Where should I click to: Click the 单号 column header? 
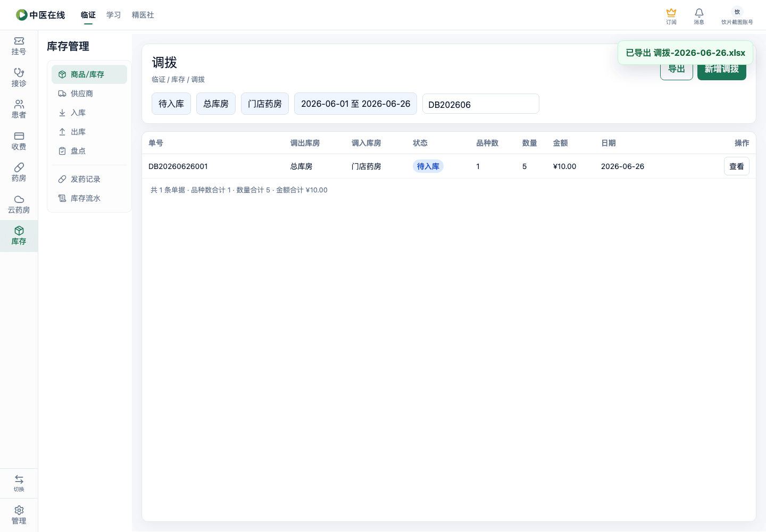tap(156, 143)
